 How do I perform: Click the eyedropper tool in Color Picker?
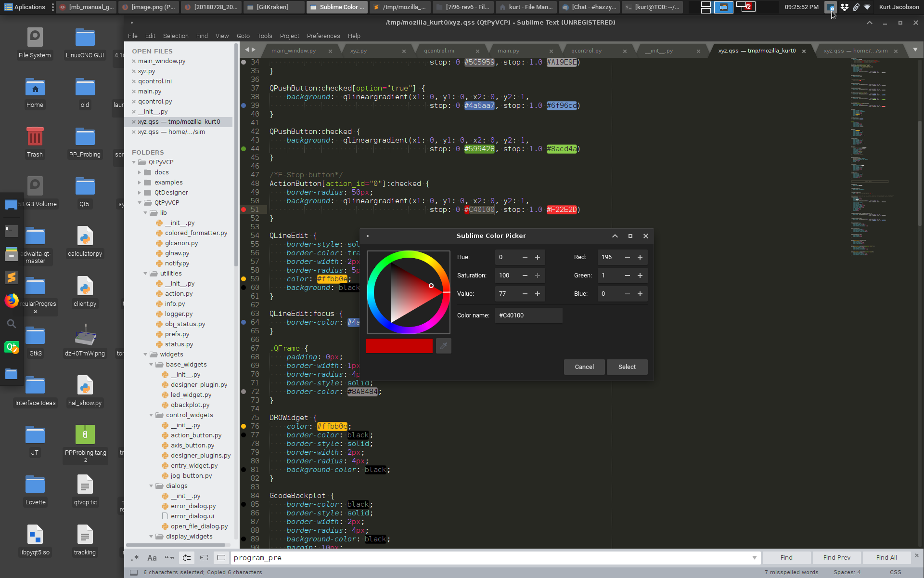pos(444,346)
